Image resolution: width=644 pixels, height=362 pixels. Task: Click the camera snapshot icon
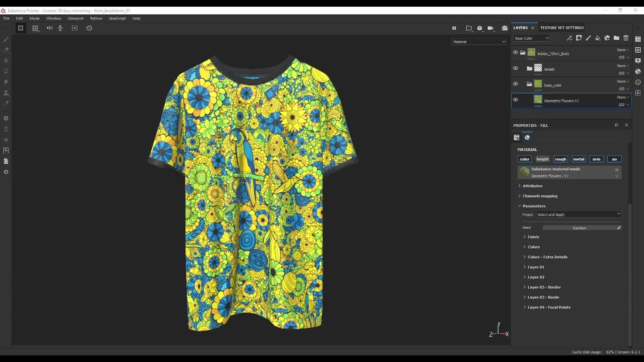click(505, 28)
